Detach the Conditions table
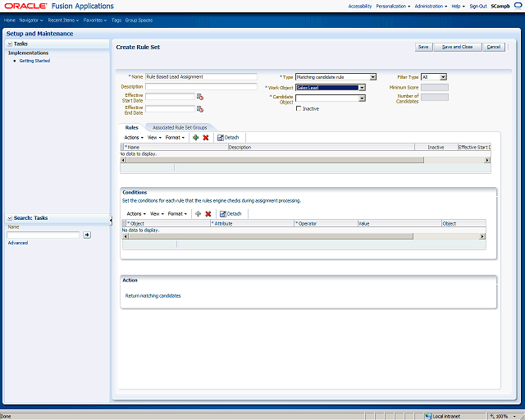The width and height of the screenshot is (525, 420). pos(231,213)
